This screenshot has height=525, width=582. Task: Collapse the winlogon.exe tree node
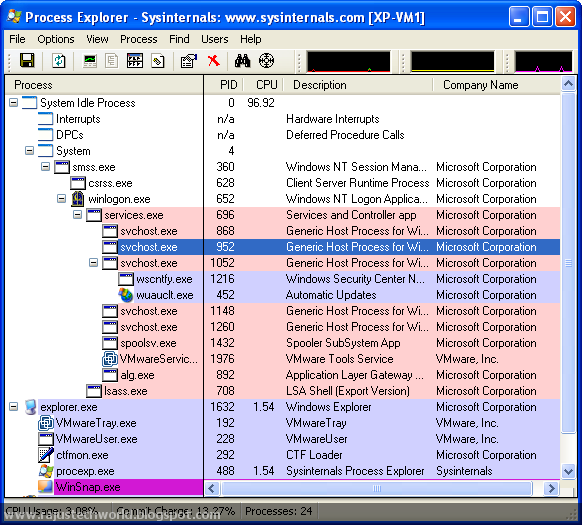coord(61,199)
